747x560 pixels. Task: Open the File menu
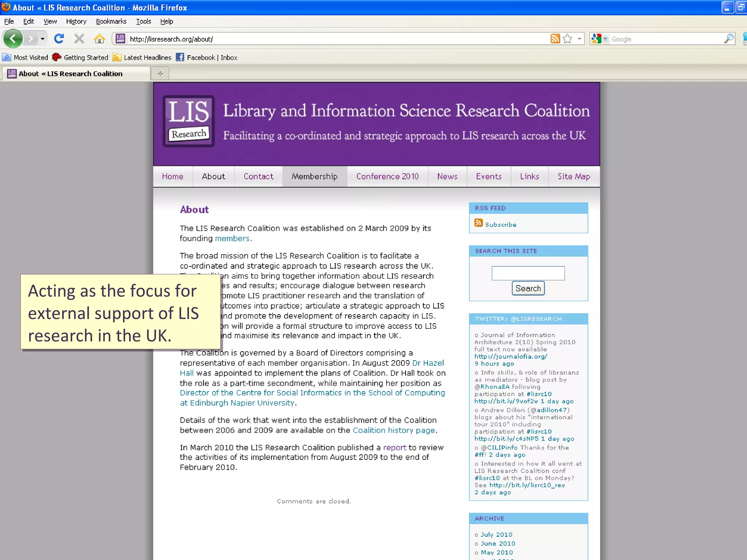(9, 22)
